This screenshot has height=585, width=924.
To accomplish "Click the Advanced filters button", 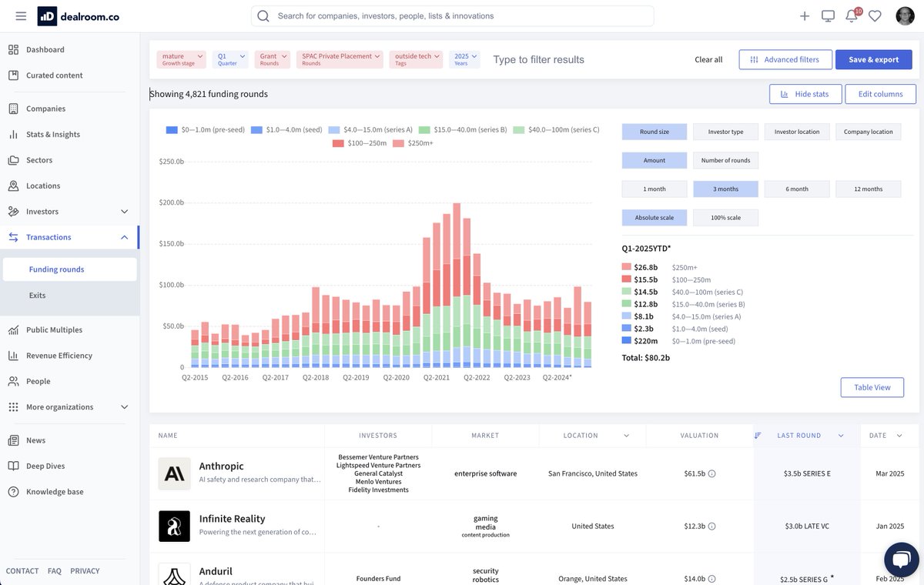I will coord(785,59).
